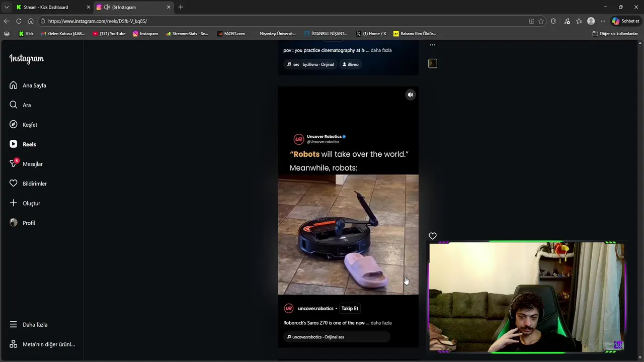Viewport: 644px width, 362px height.
Task: Open three-dots options for upper reel
Action: coord(433,45)
